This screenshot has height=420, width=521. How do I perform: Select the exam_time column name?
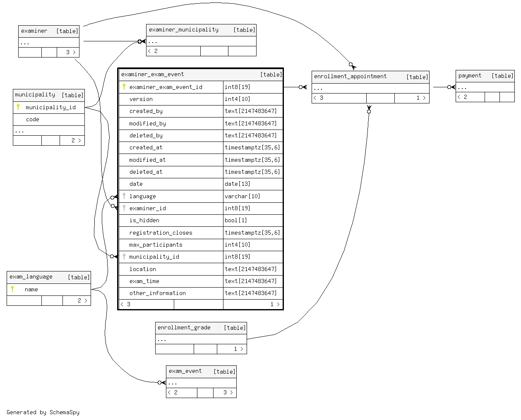tap(144, 281)
